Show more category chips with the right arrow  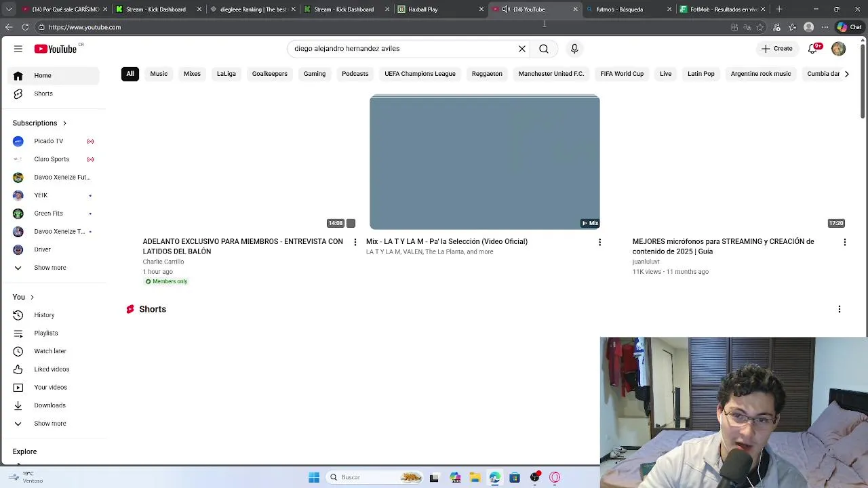click(x=846, y=74)
